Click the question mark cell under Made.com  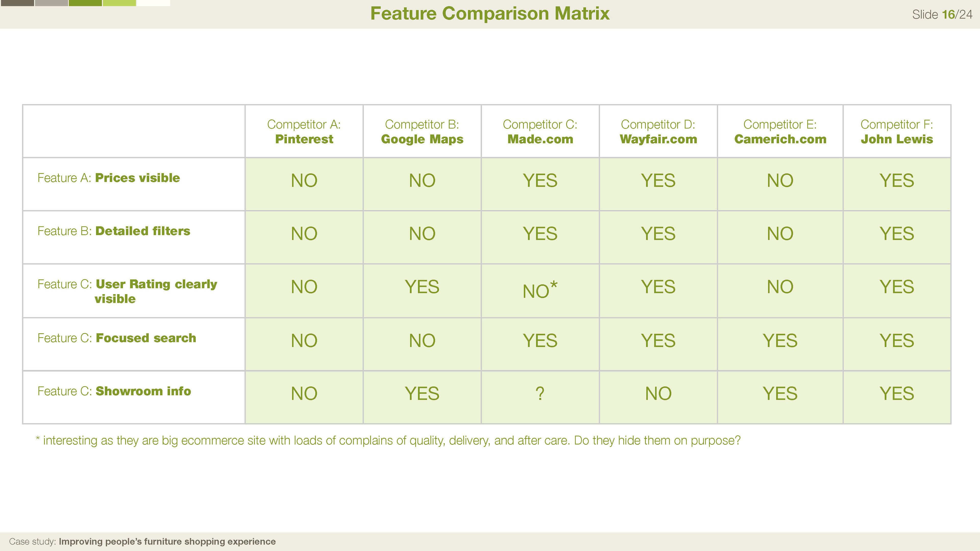coord(540,397)
